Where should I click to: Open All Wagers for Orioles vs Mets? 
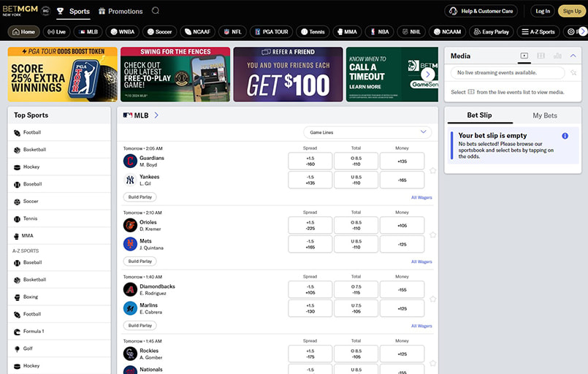421,262
